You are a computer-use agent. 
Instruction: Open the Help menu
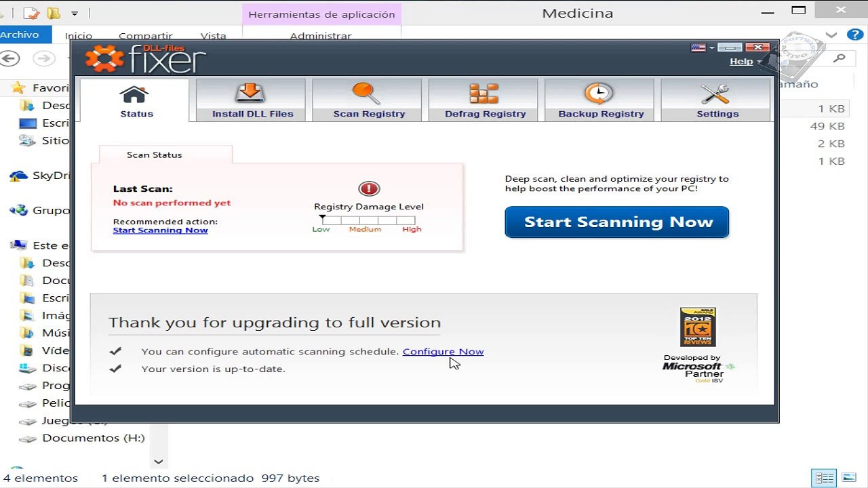pyautogui.click(x=741, y=61)
